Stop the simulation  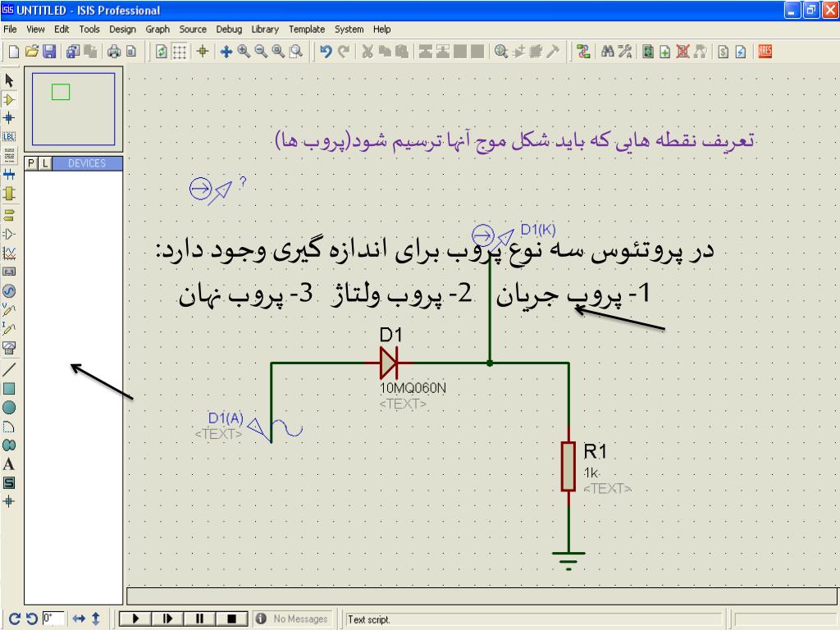point(231,619)
